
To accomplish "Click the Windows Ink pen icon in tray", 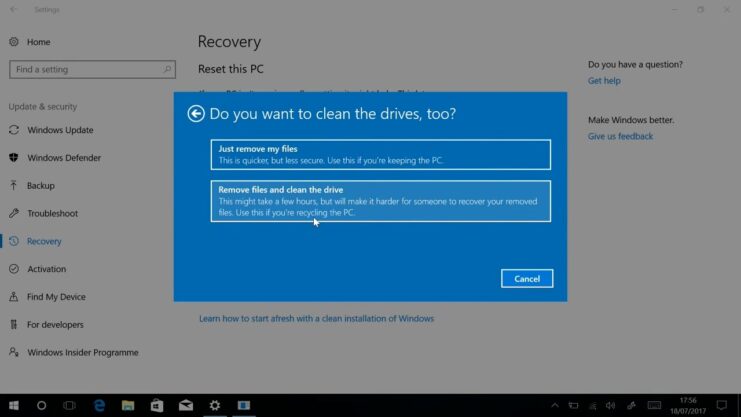I will (x=631, y=406).
